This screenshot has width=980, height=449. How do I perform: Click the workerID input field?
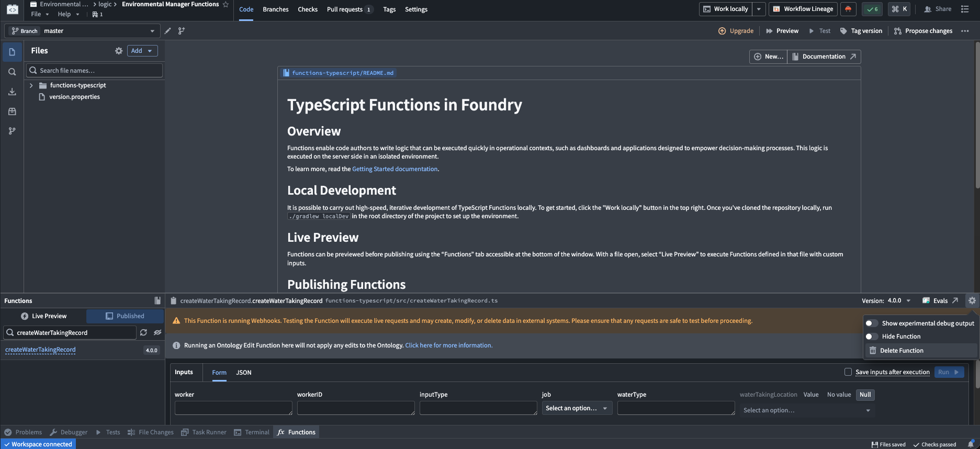[356, 408]
